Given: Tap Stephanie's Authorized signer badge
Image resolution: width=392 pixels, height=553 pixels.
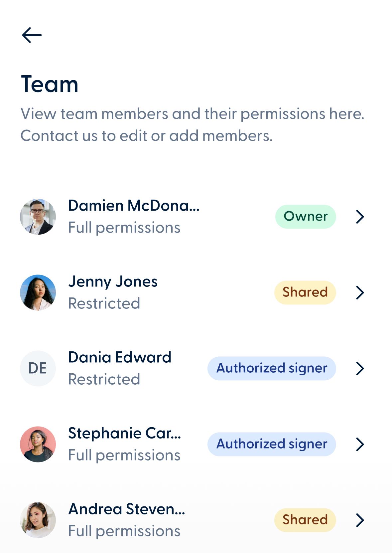Looking at the screenshot, I should 272,444.
